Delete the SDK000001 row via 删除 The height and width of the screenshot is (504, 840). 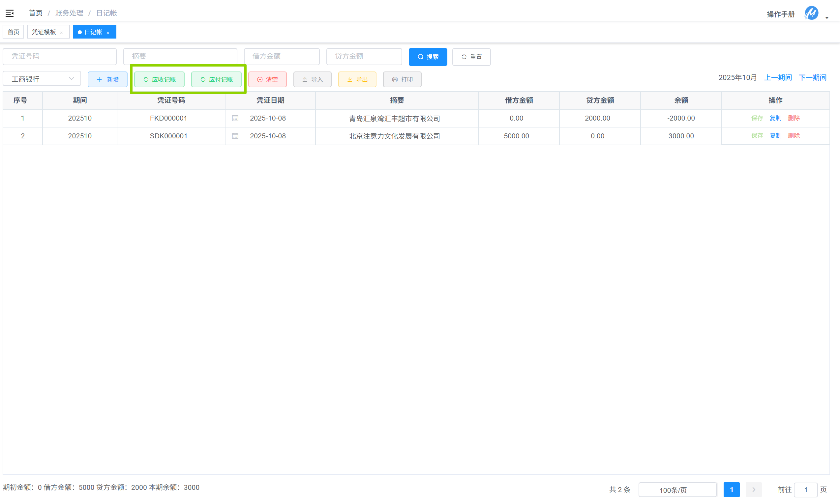[794, 135]
